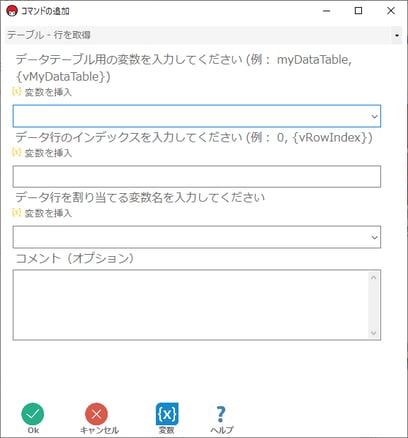
Task: Click 変数を挿入 icon above variable name field
Action: point(16,212)
